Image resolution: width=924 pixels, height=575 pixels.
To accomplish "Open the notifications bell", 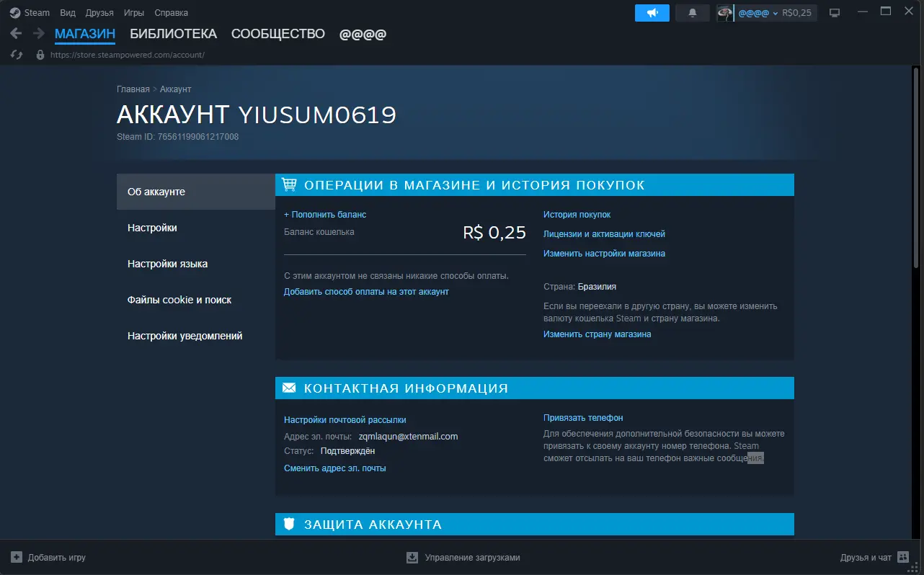I will (693, 13).
